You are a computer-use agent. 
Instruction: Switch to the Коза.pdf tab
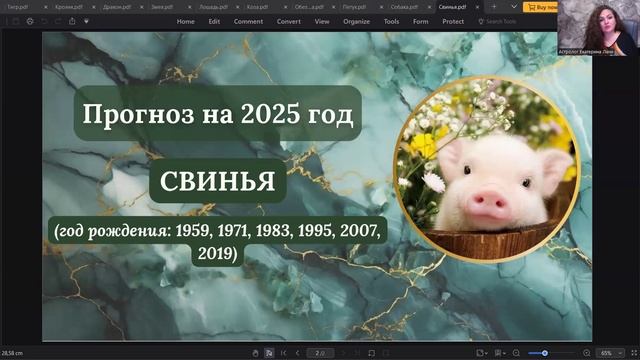258,7
